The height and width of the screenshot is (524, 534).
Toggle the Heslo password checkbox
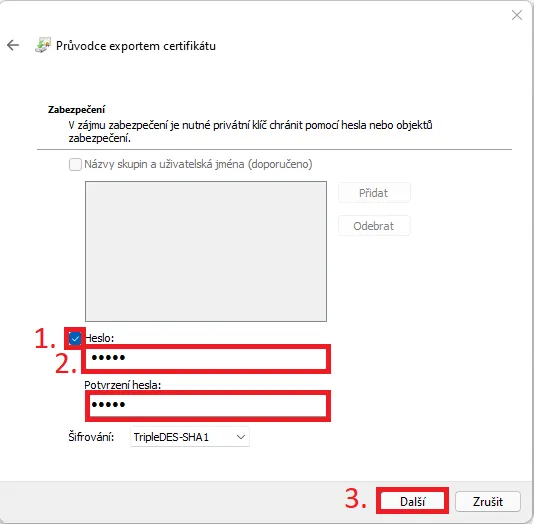pyautogui.click(x=75, y=338)
